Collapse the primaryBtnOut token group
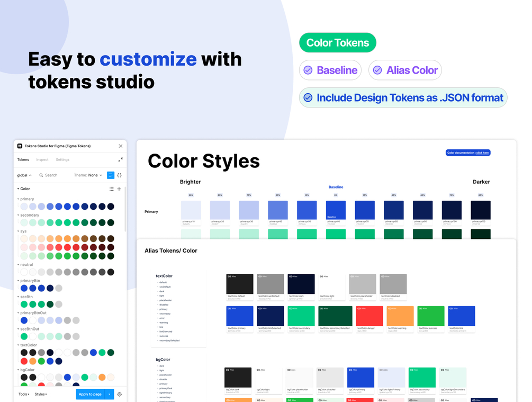 tap(19, 313)
